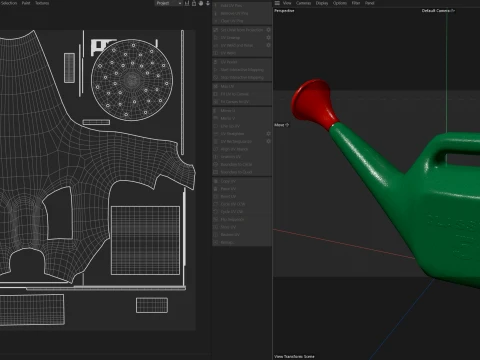The width and height of the screenshot is (480, 360).
Task: Run the Line Up UV command
Action: [x=242, y=126]
